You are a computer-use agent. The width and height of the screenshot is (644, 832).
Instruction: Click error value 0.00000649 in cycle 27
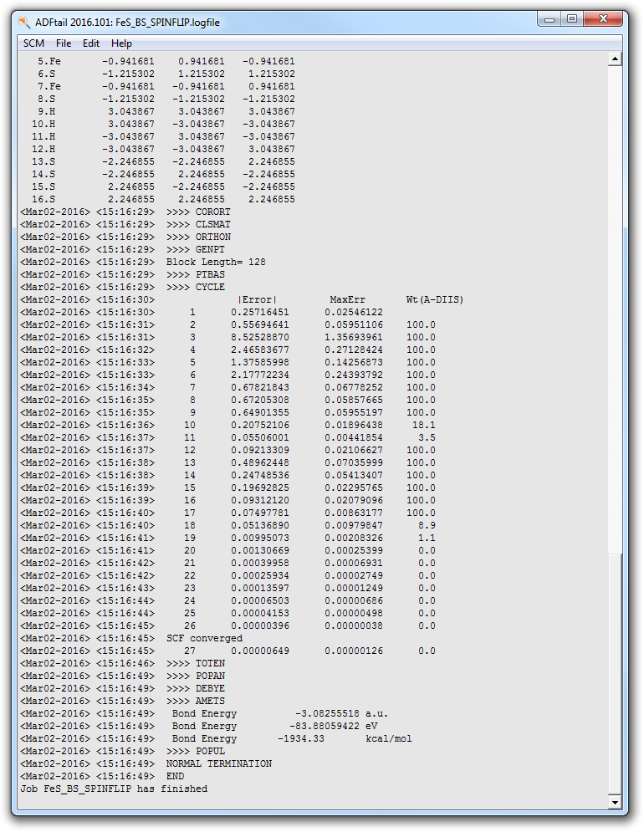point(260,651)
